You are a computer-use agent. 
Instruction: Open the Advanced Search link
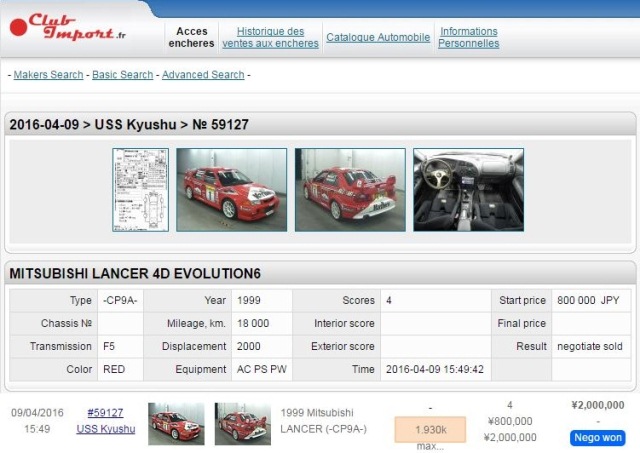coord(203,75)
